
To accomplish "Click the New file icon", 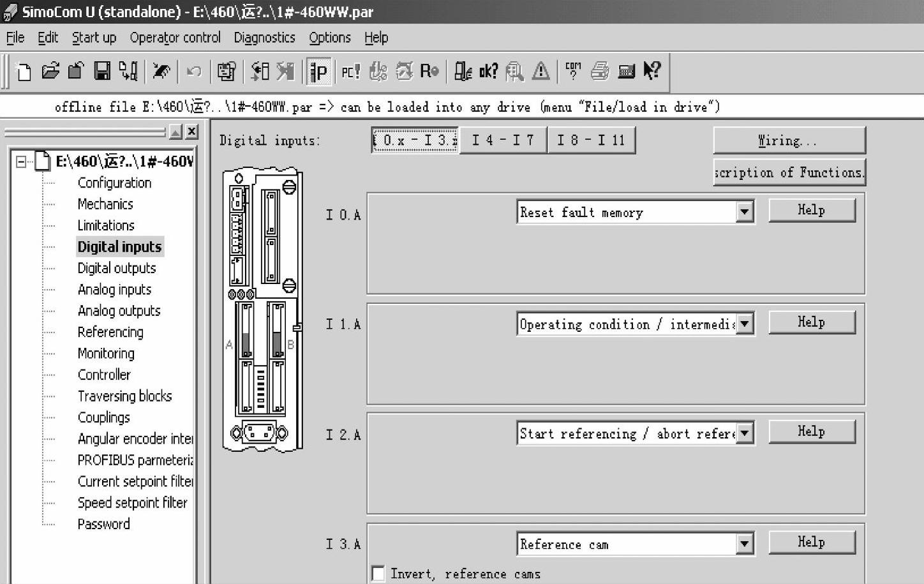I will (24, 71).
